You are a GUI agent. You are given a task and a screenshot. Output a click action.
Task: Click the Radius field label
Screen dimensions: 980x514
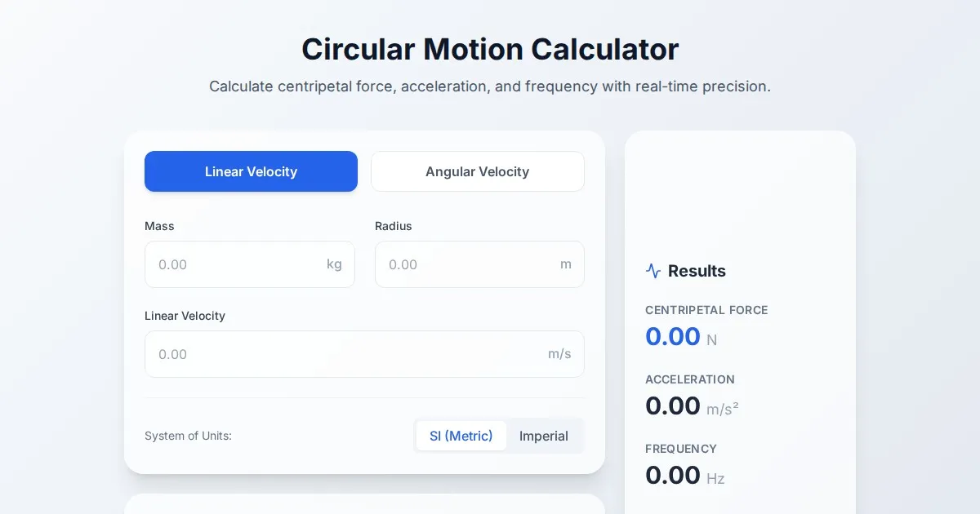[393, 226]
